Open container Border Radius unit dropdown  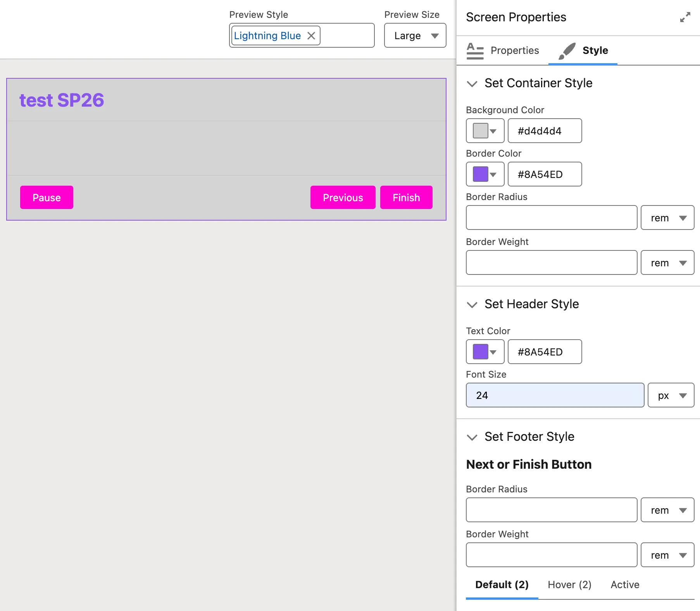(x=667, y=218)
